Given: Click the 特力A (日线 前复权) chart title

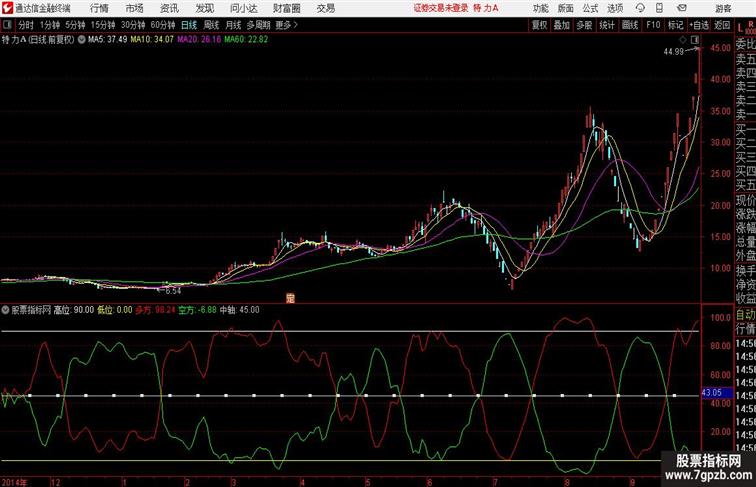Looking at the screenshot, I should [x=38, y=40].
